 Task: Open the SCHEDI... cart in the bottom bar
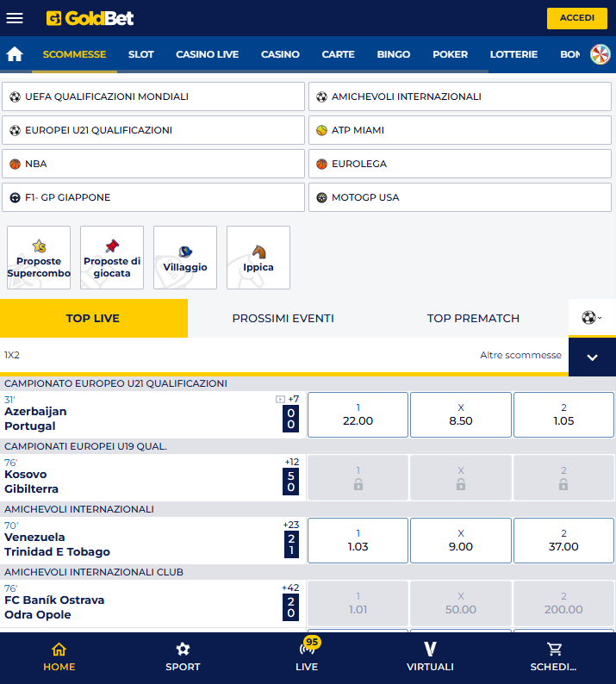click(554, 657)
